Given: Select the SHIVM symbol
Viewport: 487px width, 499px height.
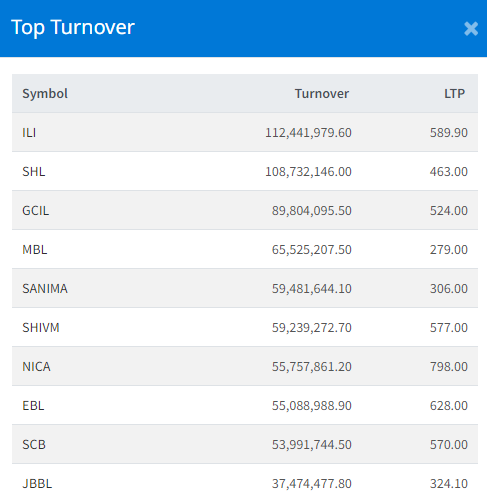Looking at the screenshot, I should [41, 328].
